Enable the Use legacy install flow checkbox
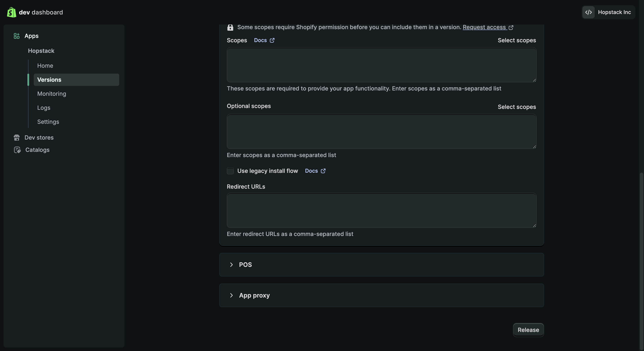Viewport: 644px width, 351px height. pyautogui.click(x=230, y=171)
